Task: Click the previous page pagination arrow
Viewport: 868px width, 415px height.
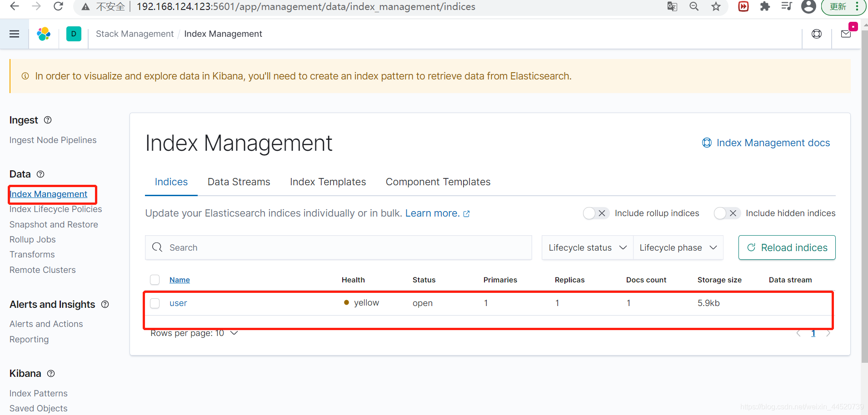Action: click(x=798, y=333)
